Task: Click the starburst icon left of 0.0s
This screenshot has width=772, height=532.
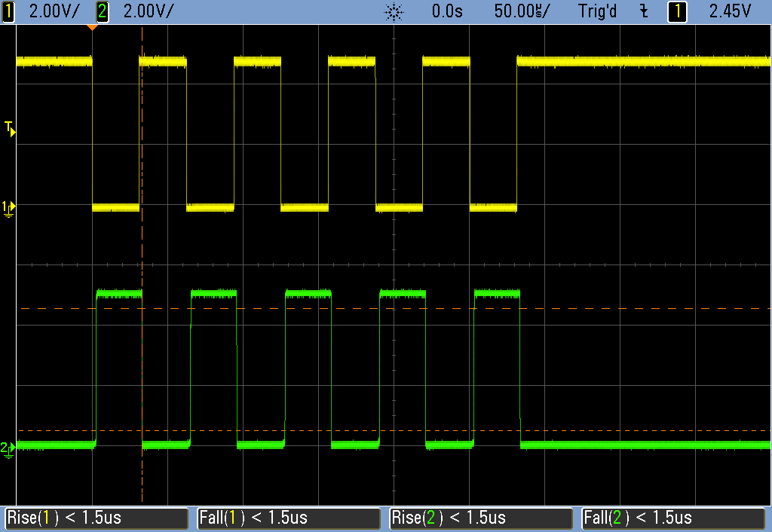Action: tap(394, 11)
